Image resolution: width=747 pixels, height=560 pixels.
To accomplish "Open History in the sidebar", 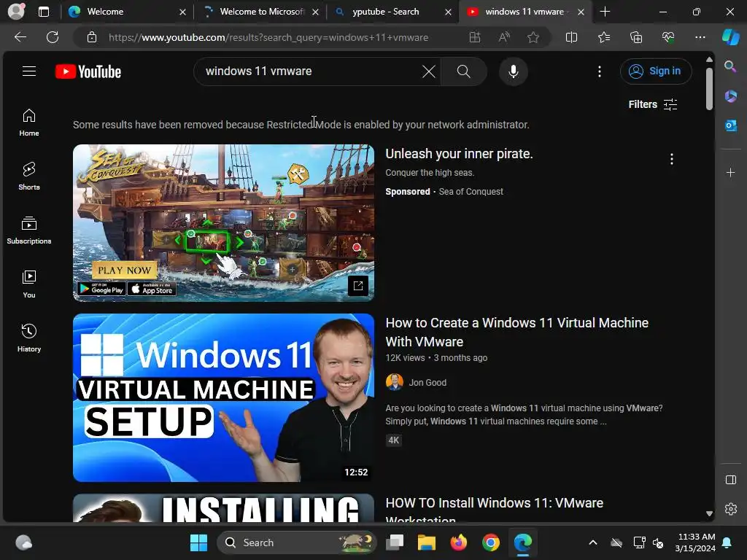I will (29, 338).
